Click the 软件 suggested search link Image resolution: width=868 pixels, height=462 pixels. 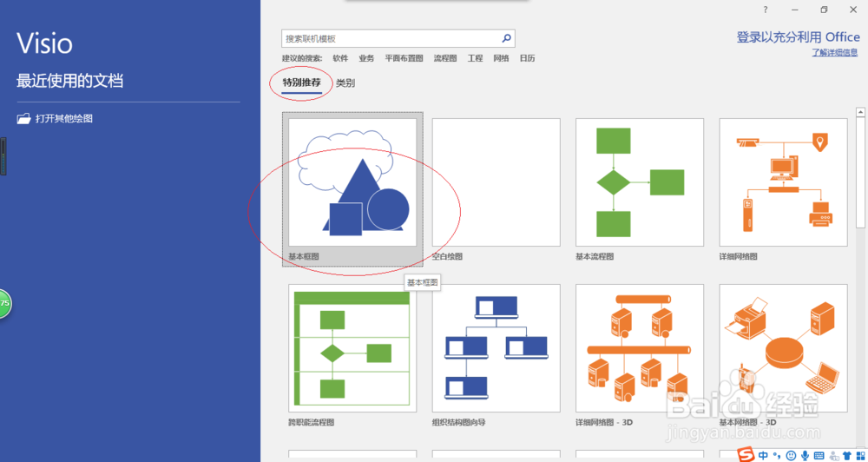340,58
